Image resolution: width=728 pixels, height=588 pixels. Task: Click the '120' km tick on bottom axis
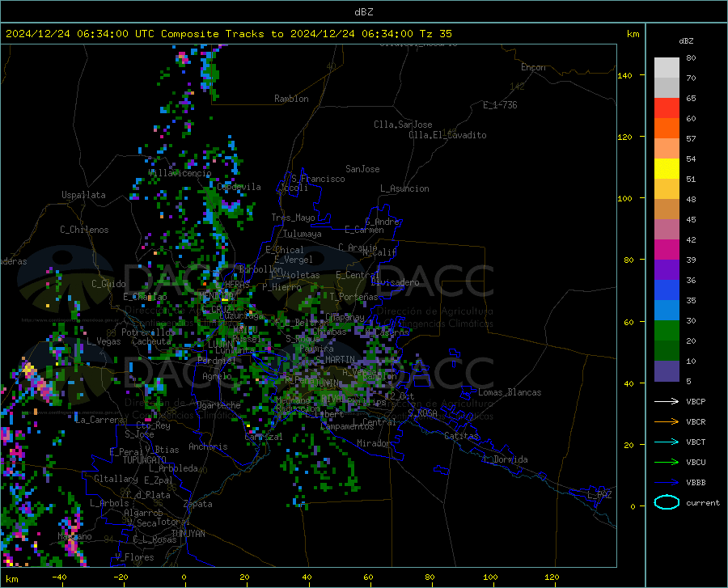552,577
